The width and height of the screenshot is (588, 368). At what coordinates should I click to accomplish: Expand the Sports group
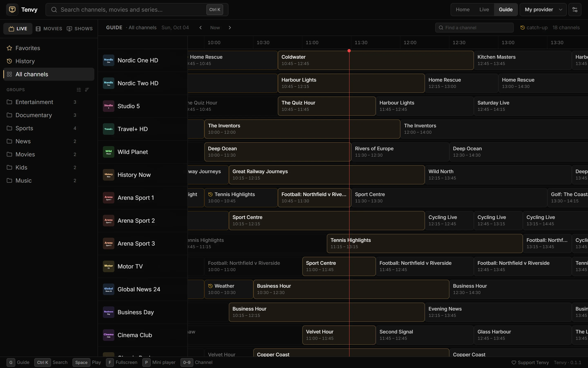pyautogui.click(x=49, y=128)
